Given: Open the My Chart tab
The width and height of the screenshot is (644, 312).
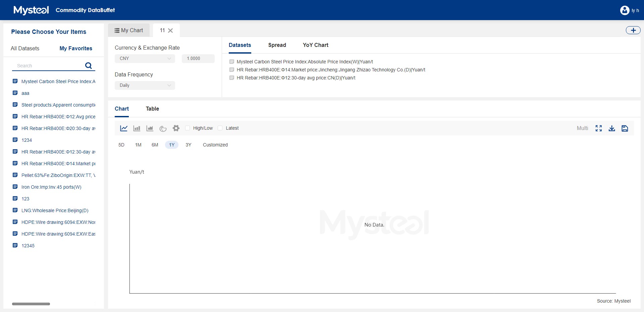Looking at the screenshot, I should [x=129, y=30].
